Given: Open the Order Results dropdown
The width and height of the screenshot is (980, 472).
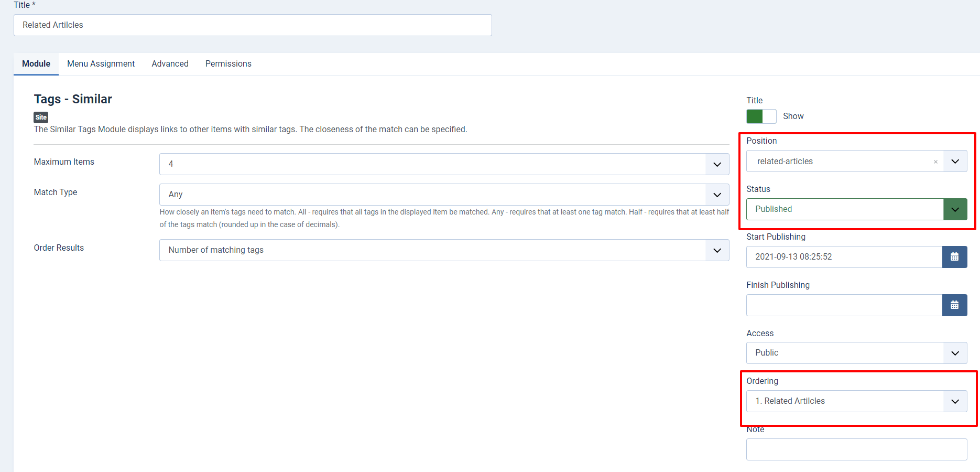Looking at the screenshot, I should tap(444, 250).
